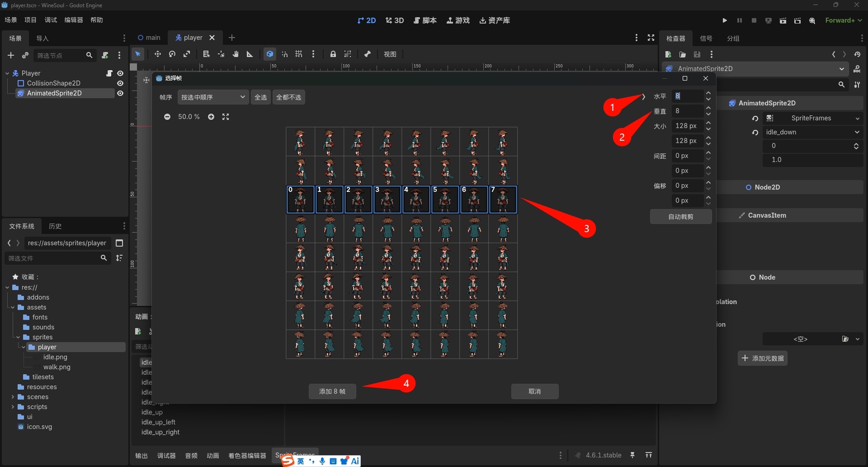Lock the selected node
Viewport: 868px width, 467px height.
click(x=333, y=54)
